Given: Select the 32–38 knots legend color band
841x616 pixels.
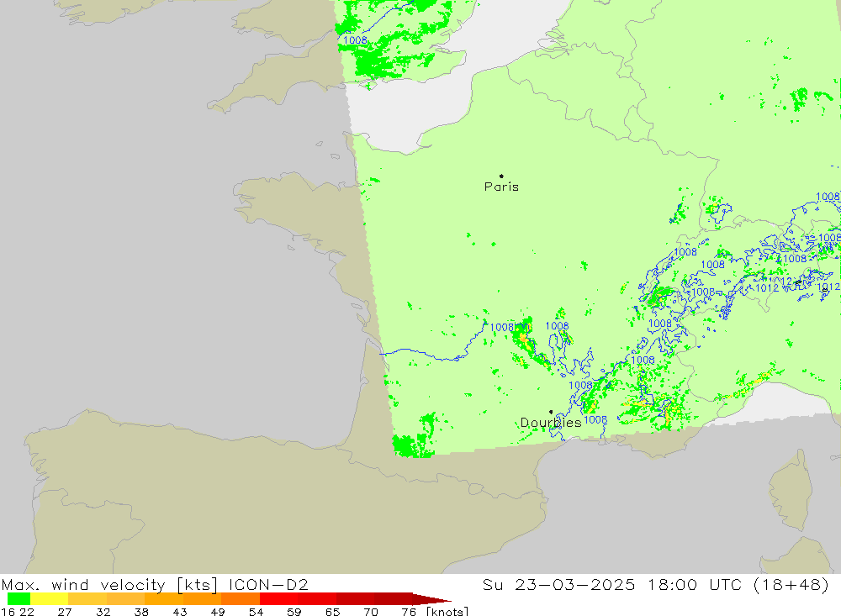Looking at the screenshot, I should coord(125,599).
